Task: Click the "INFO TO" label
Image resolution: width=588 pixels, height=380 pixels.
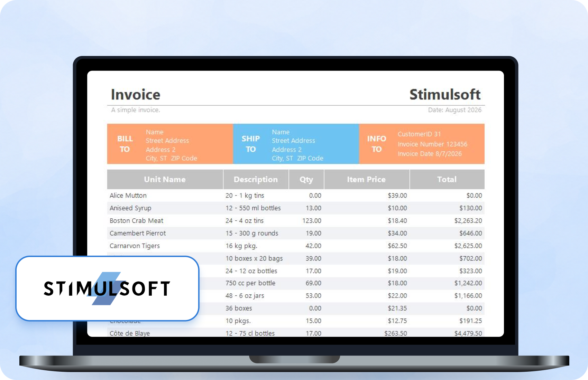Action: click(x=377, y=144)
